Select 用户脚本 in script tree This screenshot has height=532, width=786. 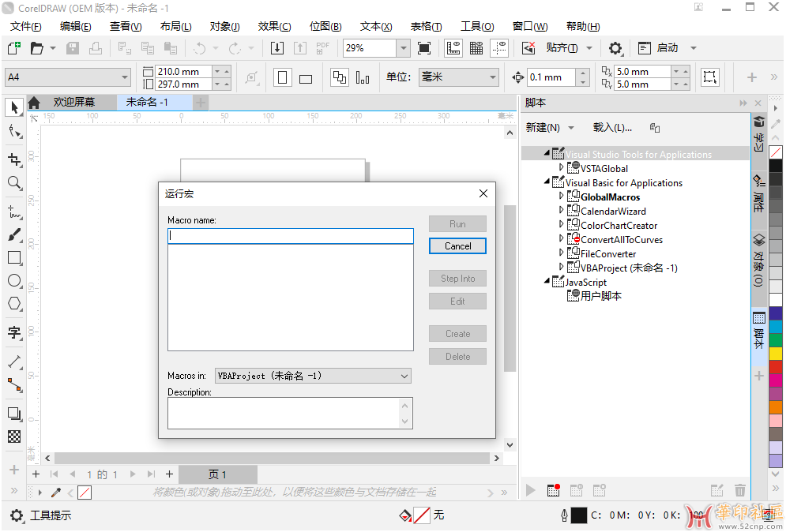pyautogui.click(x=600, y=296)
